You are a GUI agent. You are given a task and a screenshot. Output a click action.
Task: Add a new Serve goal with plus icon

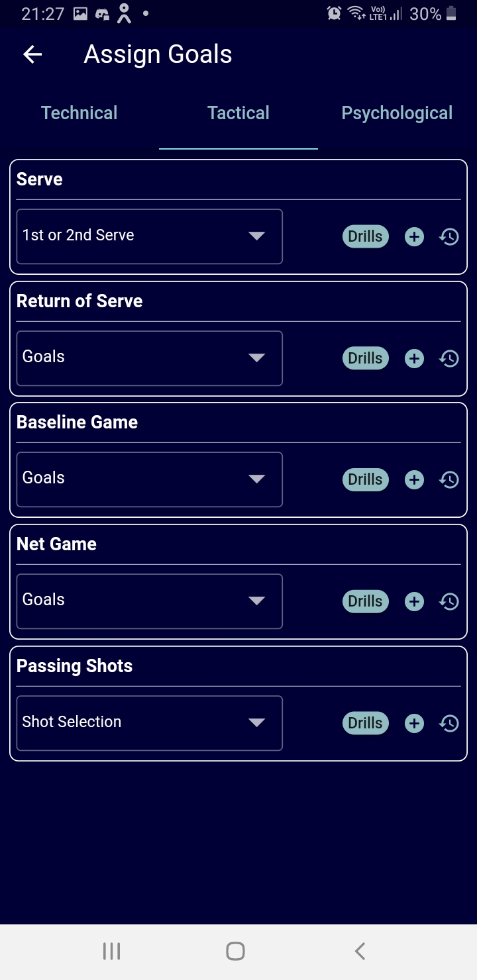(x=414, y=236)
